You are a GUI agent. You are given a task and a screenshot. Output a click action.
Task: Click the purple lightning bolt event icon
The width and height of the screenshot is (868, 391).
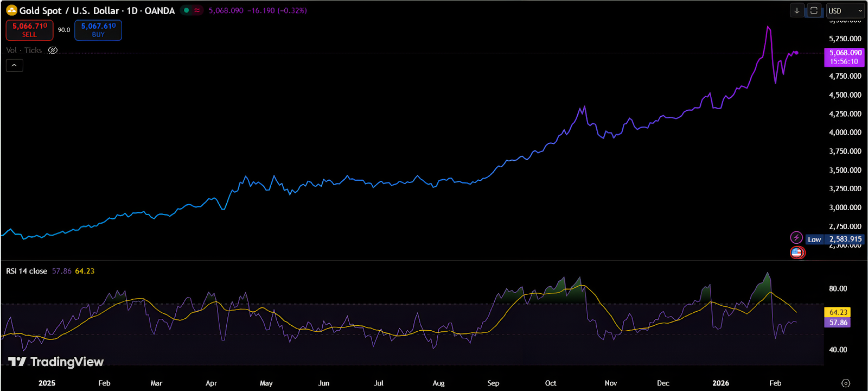click(796, 237)
